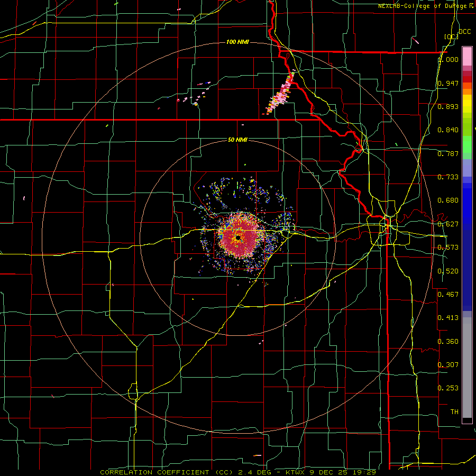476x476 pixels.
Task: Click the 0.253 scale value
Action: pos(448,388)
